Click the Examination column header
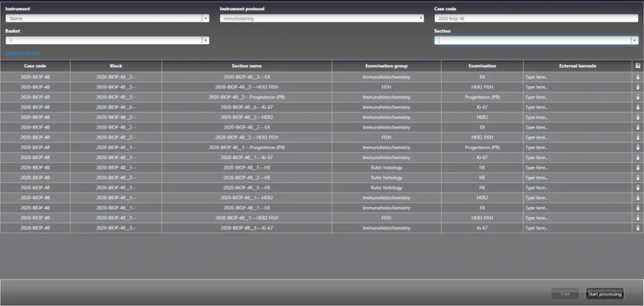Screen dimensions: 644x306 coord(482,65)
